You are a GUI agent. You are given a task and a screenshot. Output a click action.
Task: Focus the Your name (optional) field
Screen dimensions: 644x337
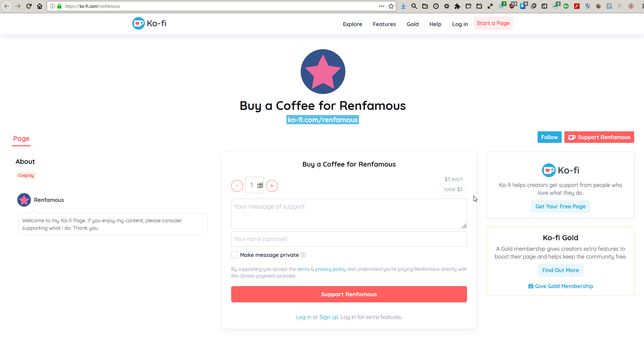pyautogui.click(x=349, y=239)
